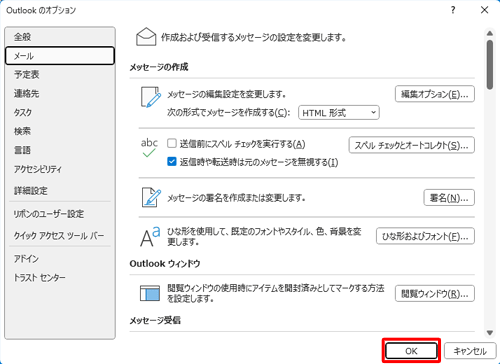Click the メッセージの作成 section heading
Screen dimensions: 500x364
(x=159, y=67)
